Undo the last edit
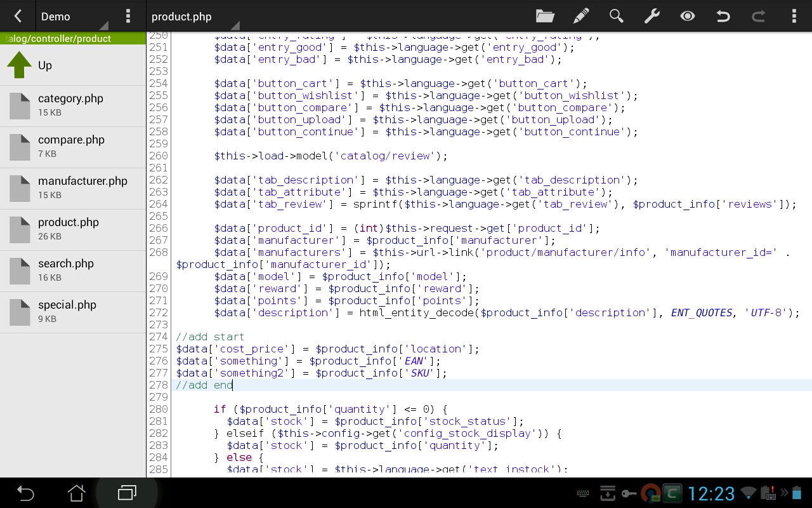 click(723, 17)
